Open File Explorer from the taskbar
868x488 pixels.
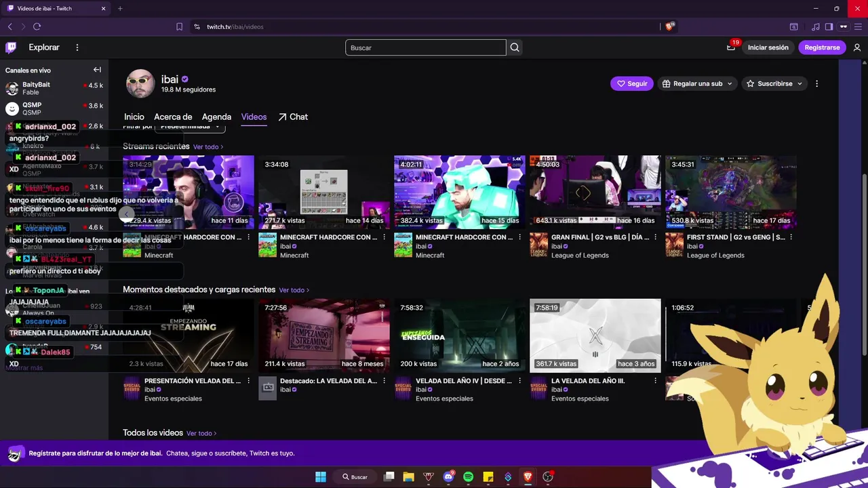click(x=408, y=476)
